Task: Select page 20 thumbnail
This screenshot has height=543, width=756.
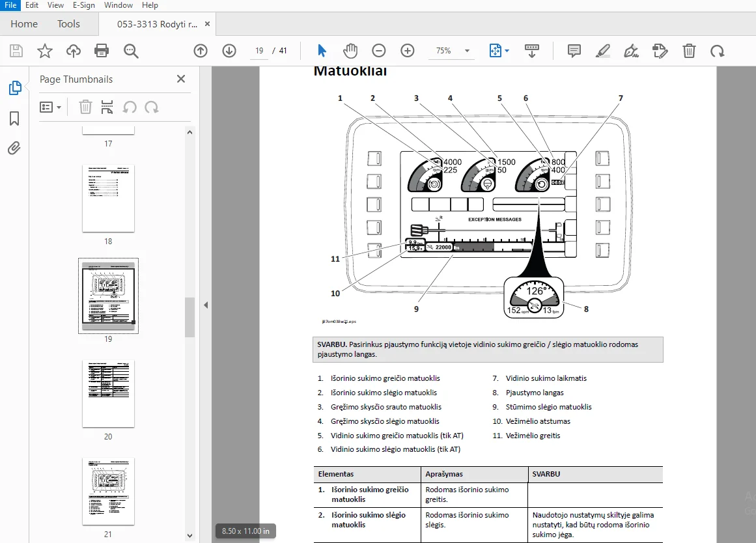Action: tap(108, 394)
